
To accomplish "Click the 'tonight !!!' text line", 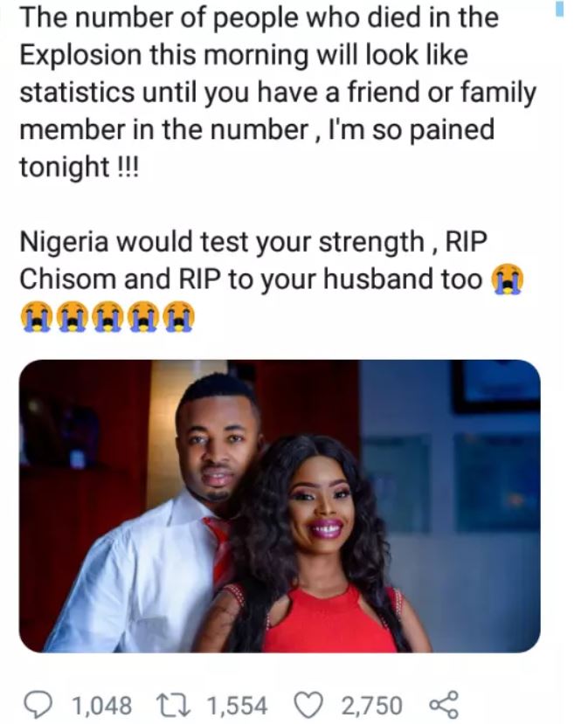I will pyautogui.click(x=79, y=167).
